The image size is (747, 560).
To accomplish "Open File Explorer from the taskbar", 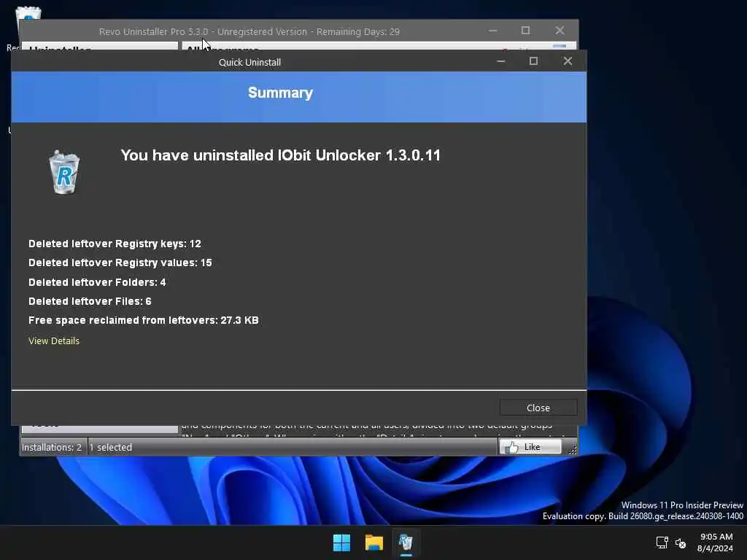I will 374,542.
